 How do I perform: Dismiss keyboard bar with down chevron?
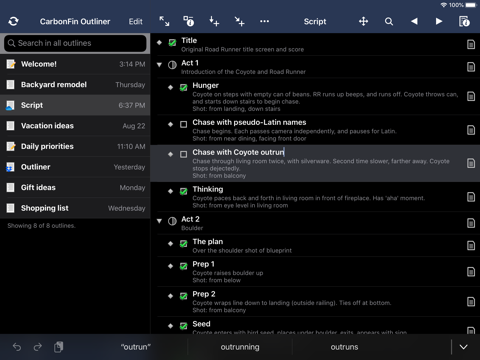coord(463,347)
